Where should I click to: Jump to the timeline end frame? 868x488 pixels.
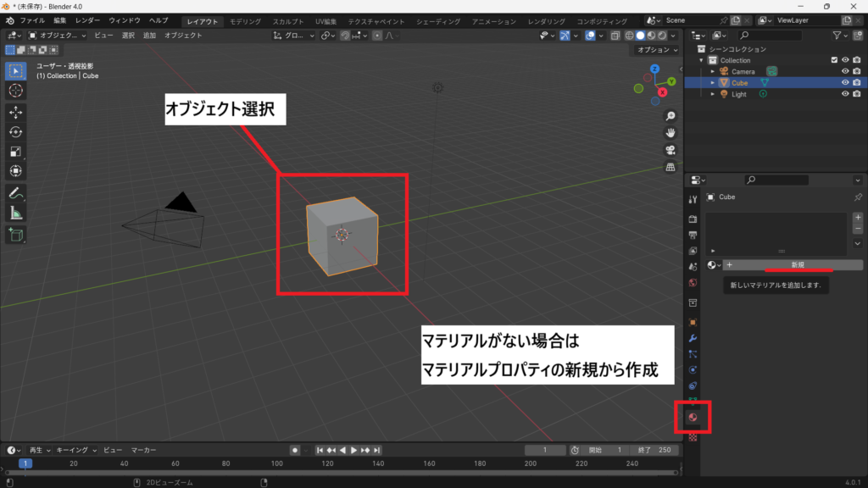[377, 451]
